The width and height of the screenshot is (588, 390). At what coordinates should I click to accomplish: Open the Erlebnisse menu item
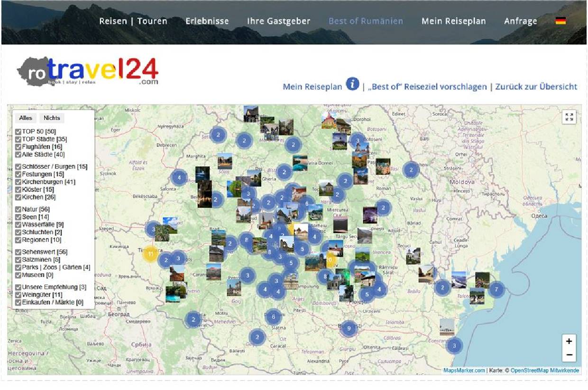pos(207,21)
